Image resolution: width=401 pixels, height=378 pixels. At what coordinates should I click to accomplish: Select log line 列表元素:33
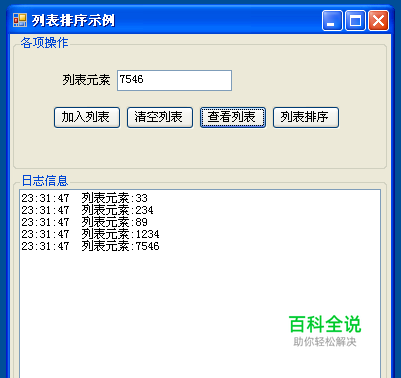[84, 198]
